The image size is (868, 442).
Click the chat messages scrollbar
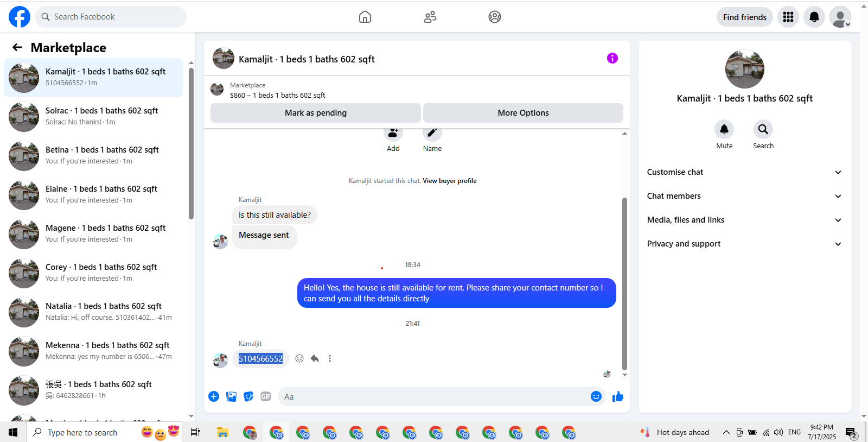[x=624, y=283]
